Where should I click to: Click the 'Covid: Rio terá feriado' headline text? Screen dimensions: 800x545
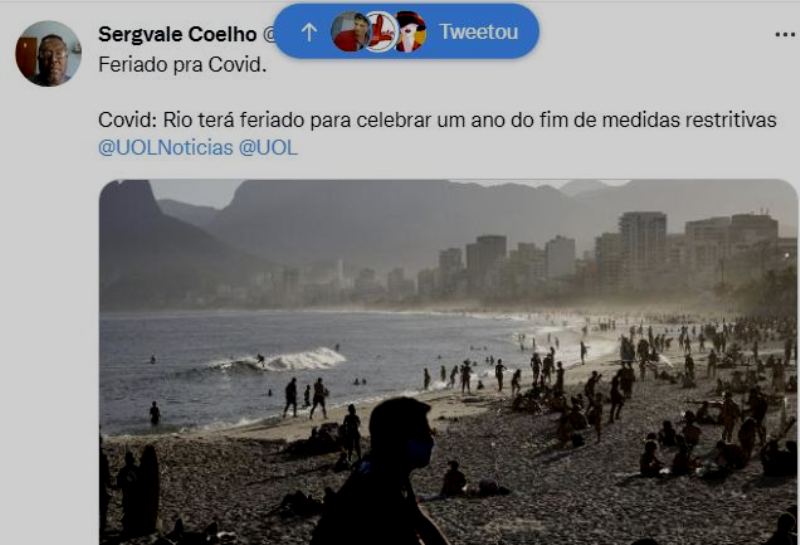pyautogui.click(x=201, y=120)
